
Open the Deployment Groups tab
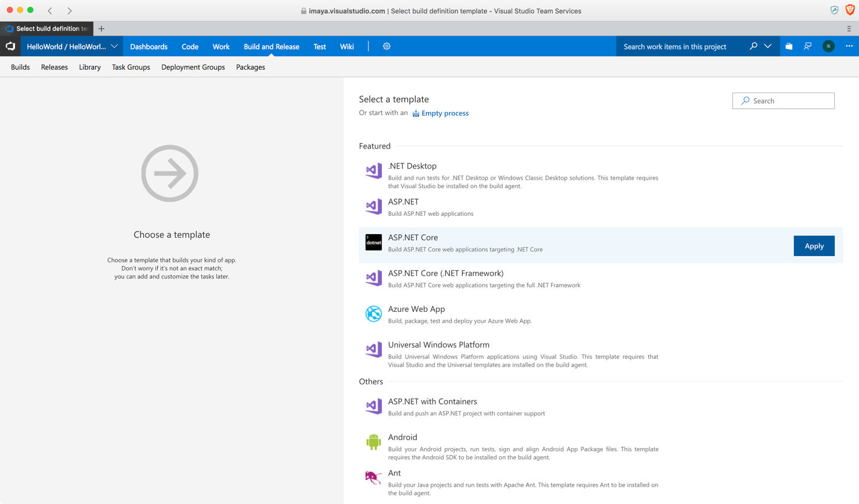(x=193, y=67)
